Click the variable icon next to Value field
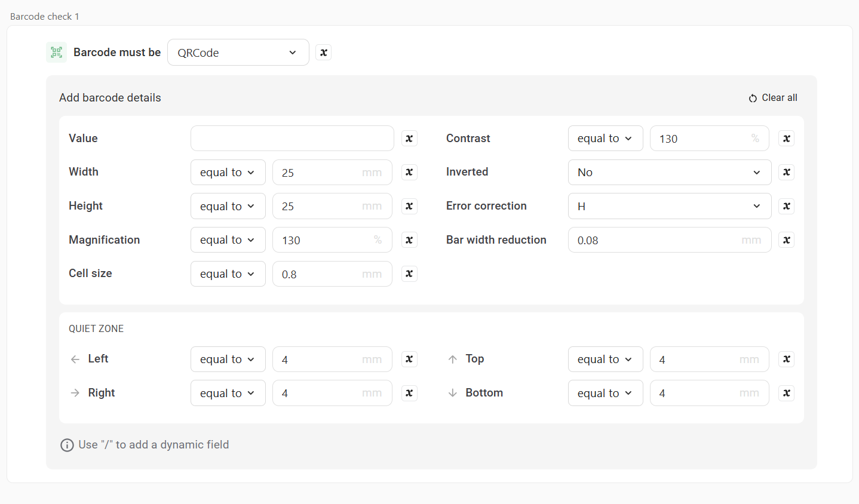The width and height of the screenshot is (859, 504). (409, 139)
